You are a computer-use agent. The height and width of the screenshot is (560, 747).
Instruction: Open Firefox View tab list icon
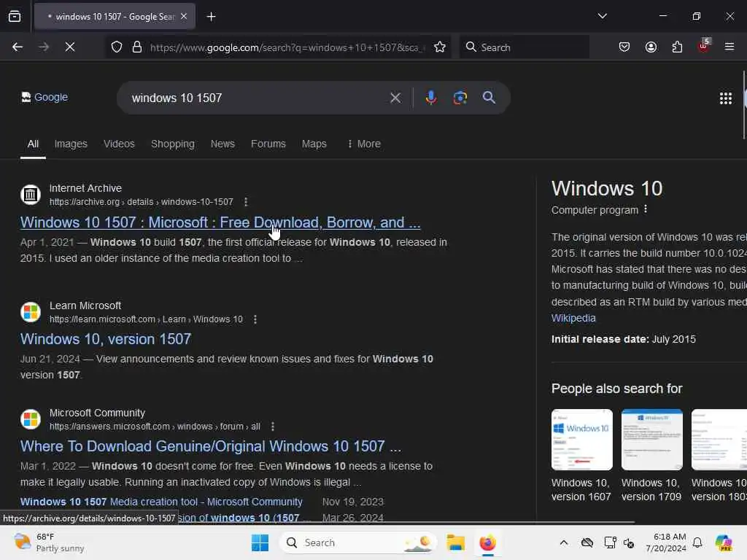15,16
